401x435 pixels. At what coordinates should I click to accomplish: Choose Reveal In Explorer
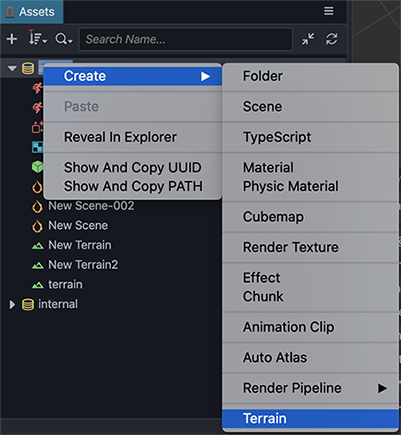tap(133, 137)
